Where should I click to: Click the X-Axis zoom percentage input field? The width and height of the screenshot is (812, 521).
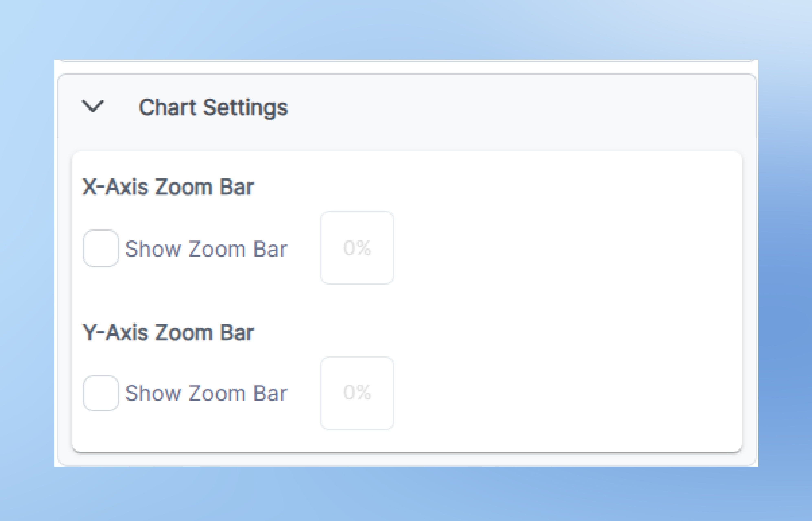(x=357, y=248)
